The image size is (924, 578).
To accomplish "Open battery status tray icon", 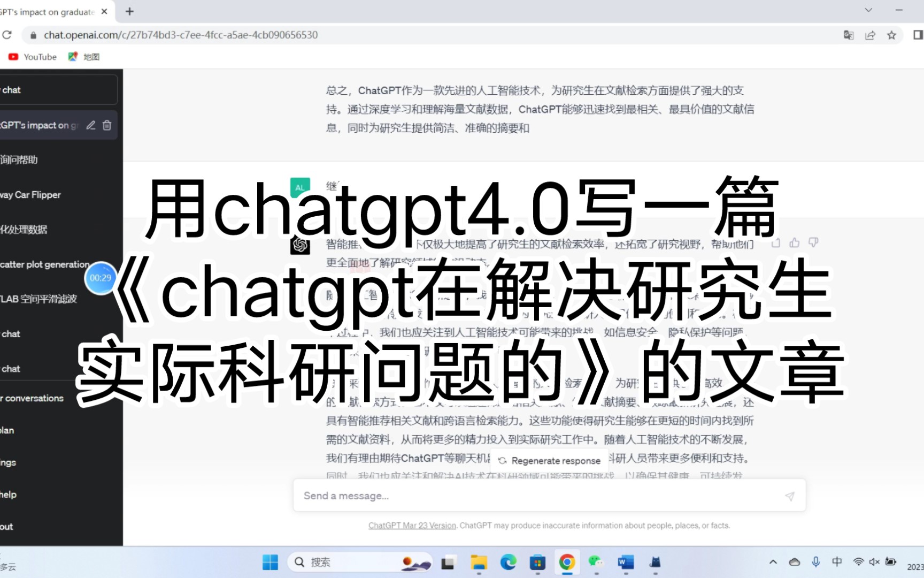I will [891, 562].
